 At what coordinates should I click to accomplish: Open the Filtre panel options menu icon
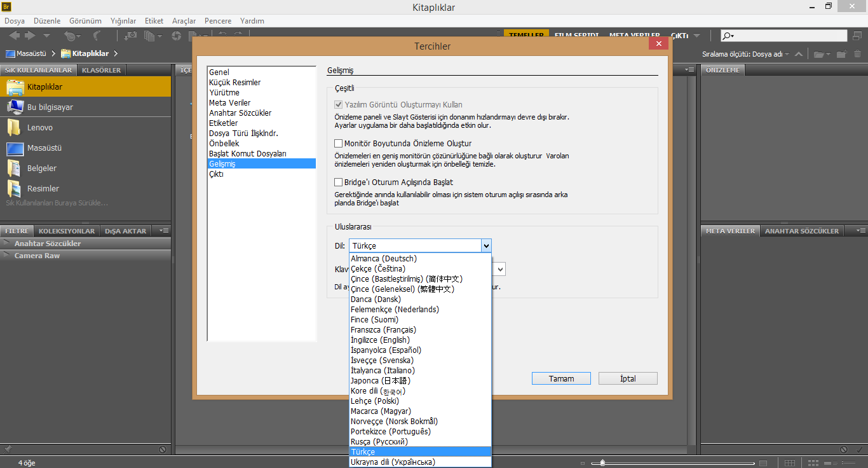tap(165, 231)
